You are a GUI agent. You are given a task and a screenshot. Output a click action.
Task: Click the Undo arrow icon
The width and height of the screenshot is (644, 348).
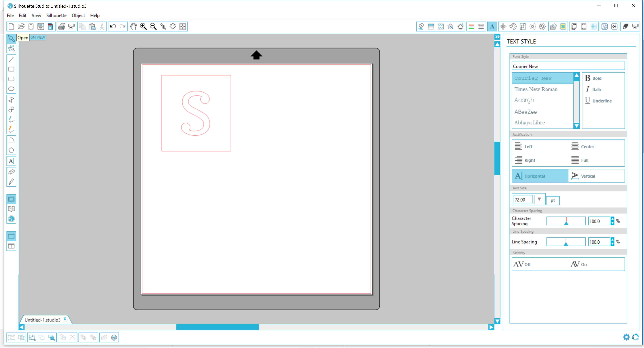pos(113,27)
